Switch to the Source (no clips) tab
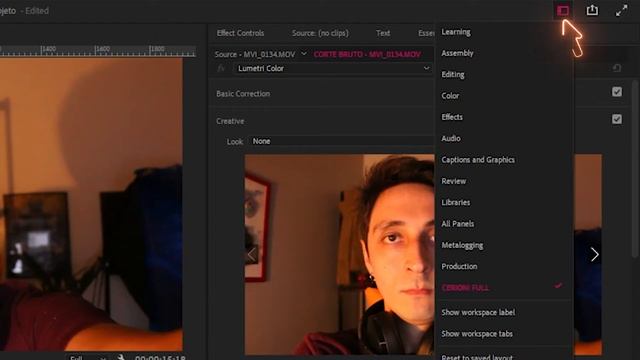 [x=320, y=33]
